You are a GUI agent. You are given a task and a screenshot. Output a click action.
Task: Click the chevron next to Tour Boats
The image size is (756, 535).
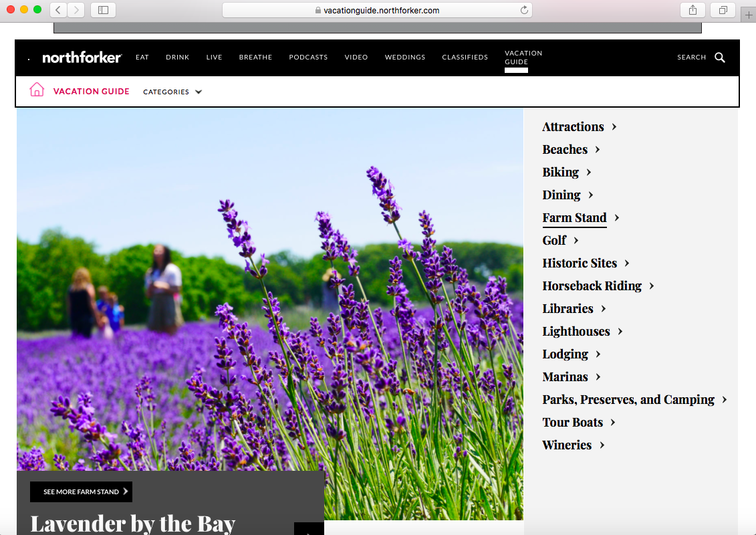click(x=613, y=423)
